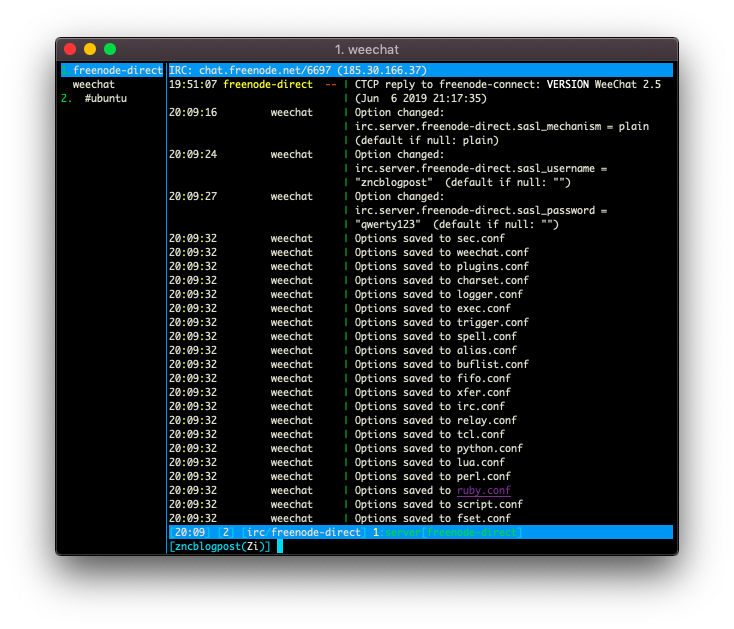Click irc/freenode-direct plugin name in status bar
734x629 pixels.
pyautogui.click(x=304, y=533)
